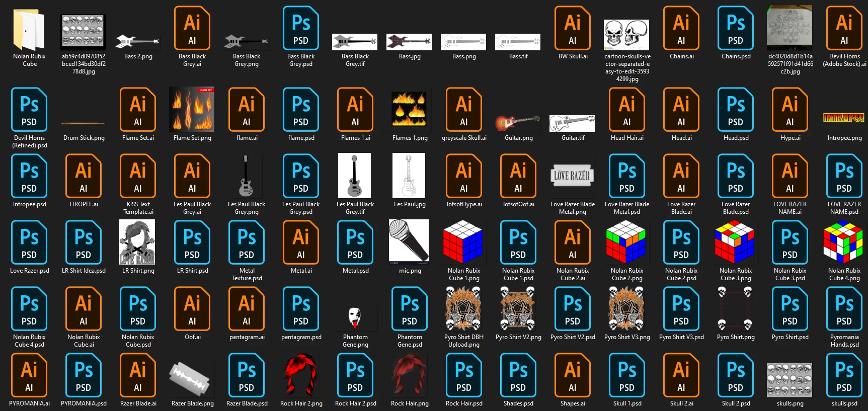Select the Phantom Gene.png thumbnail
The image size is (868, 411).
pyautogui.click(x=355, y=318)
